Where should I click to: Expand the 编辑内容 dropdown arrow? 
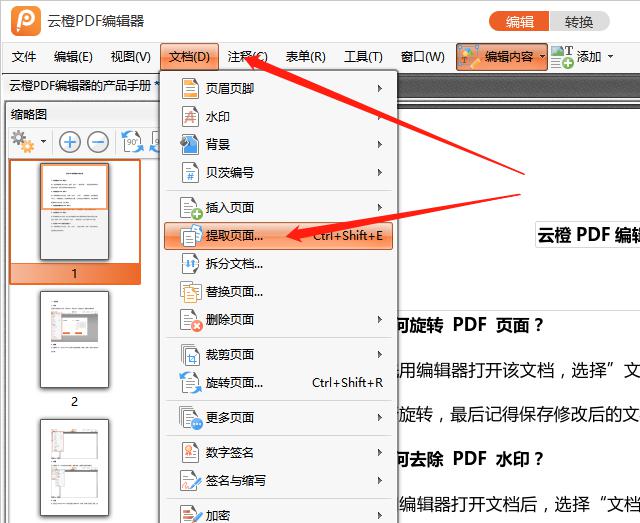coord(542,57)
